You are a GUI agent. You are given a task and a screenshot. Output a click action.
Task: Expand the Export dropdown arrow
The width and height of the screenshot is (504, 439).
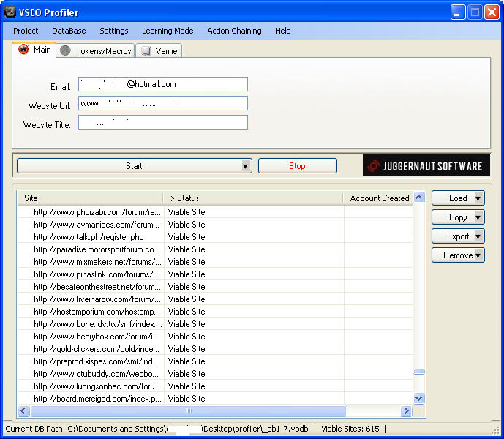478,237
